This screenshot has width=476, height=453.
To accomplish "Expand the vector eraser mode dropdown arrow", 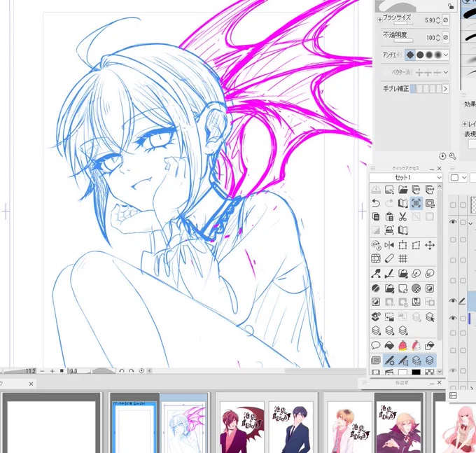I will coord(446,72).
